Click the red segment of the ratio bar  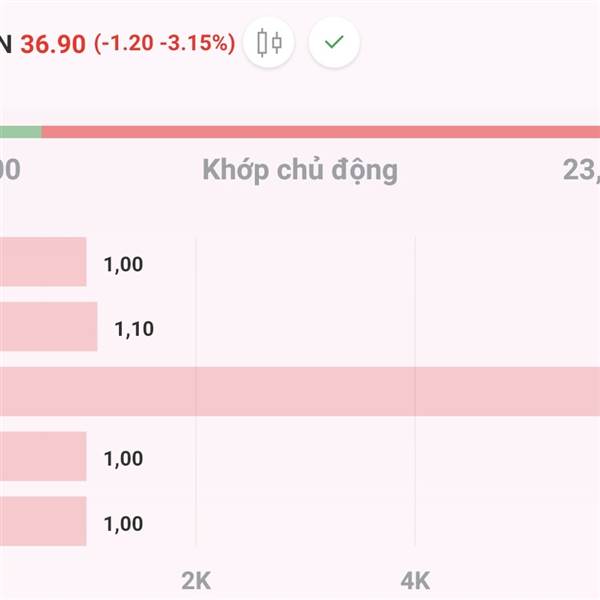tap(321, 132)
